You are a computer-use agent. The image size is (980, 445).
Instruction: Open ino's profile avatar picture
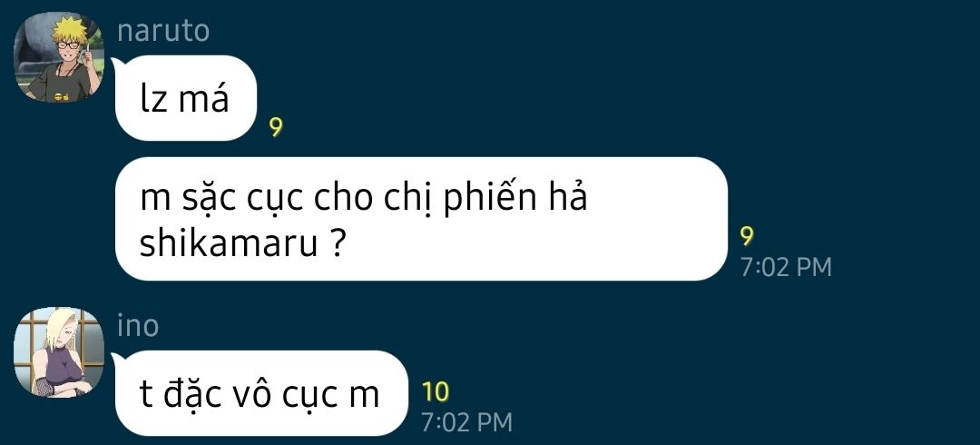[x=59, y=352]
